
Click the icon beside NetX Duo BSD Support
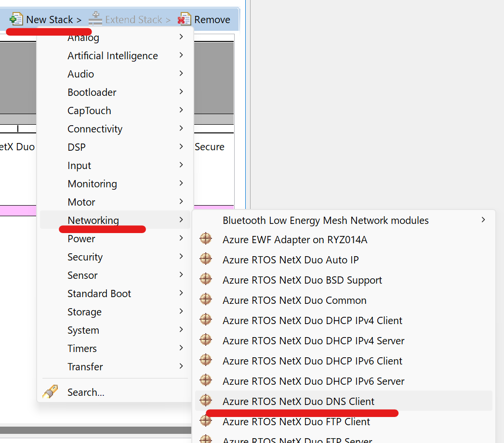pos(206,279)
